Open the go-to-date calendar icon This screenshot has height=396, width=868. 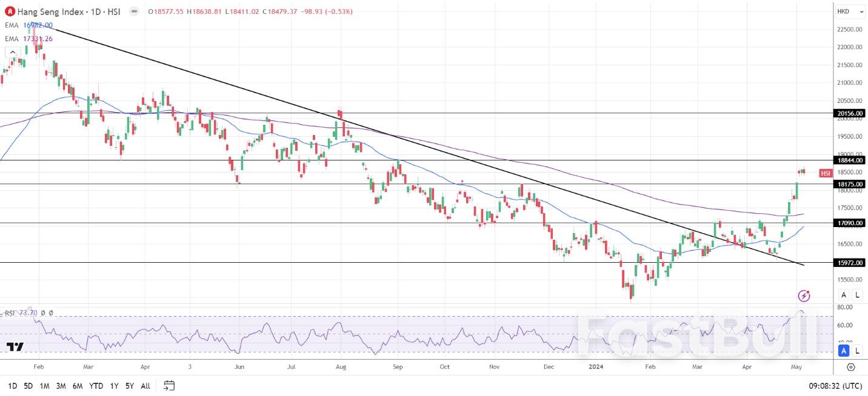(x=169, y=386)
